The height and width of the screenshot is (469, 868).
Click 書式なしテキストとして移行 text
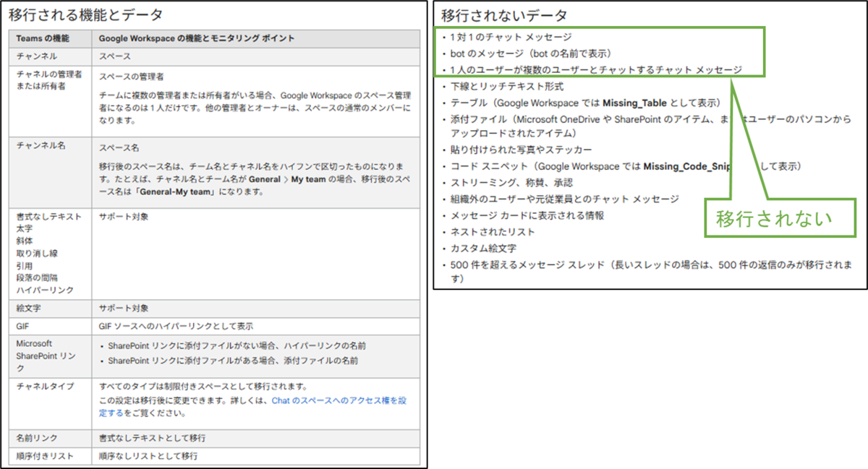tap(152, 438)
